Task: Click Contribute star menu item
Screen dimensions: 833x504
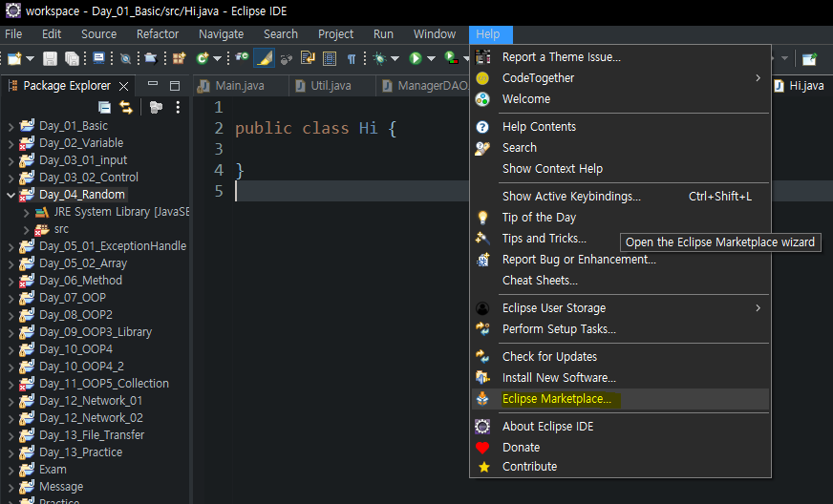Action: pyautogui.click(x=620, y=466)
